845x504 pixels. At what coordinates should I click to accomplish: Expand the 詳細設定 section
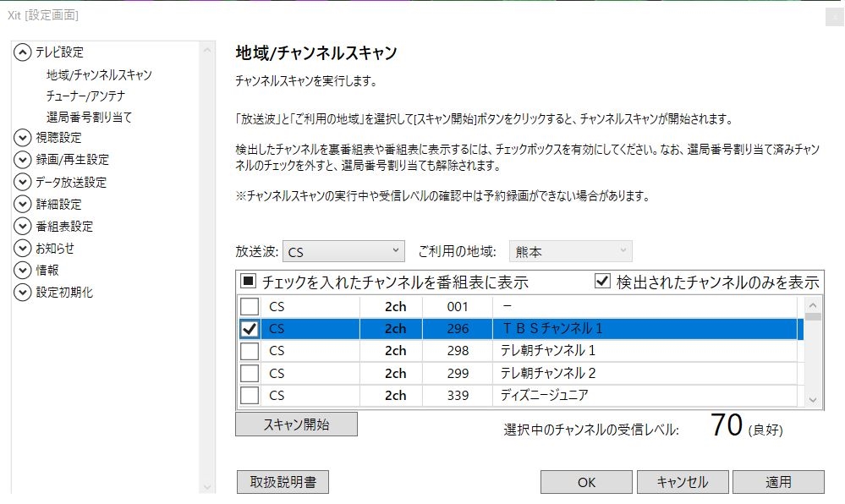(x=22, y=205)
